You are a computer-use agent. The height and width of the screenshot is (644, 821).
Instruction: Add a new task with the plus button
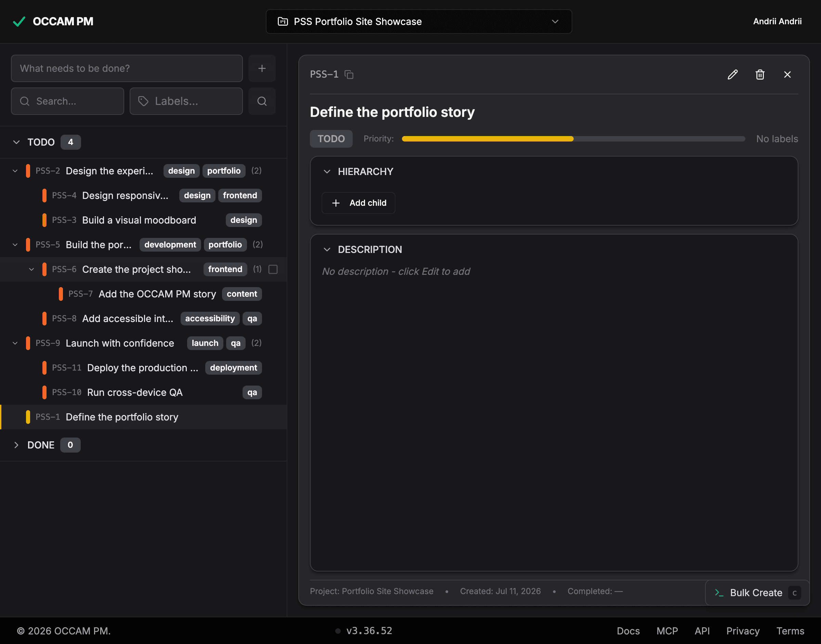(262, 68)
